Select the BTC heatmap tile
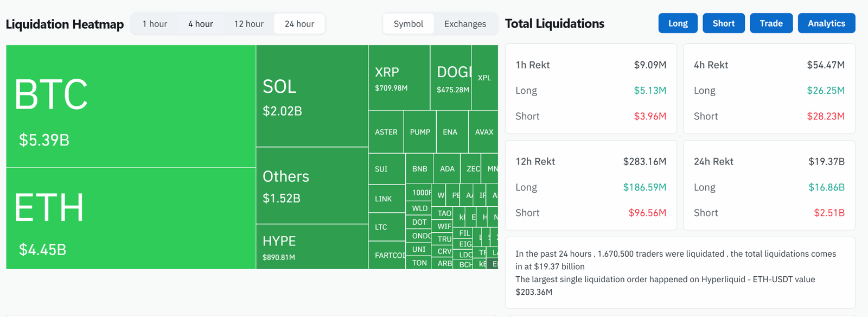This screenshot has height=317, width=868. point(129,109)
